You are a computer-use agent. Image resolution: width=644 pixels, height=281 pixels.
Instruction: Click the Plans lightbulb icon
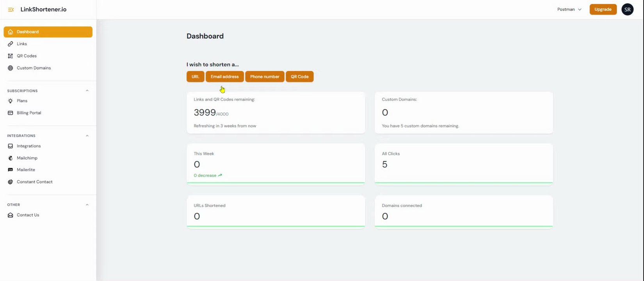(11, 101)
